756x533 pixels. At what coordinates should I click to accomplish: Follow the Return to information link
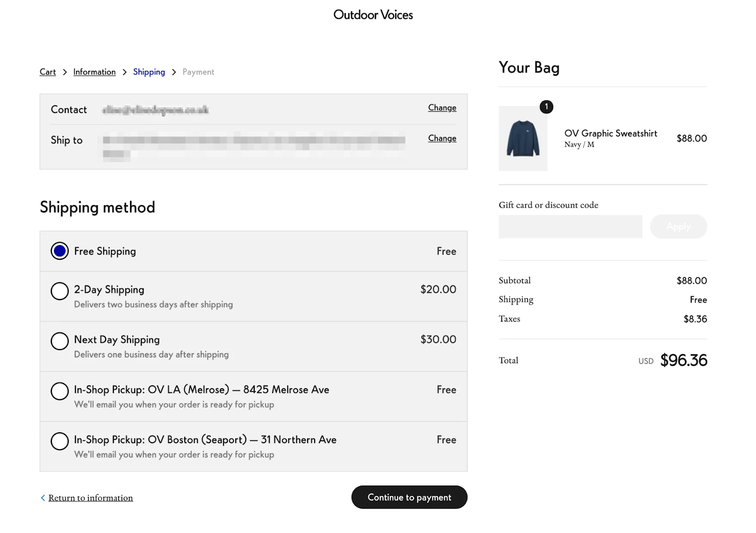pos(91,498)
